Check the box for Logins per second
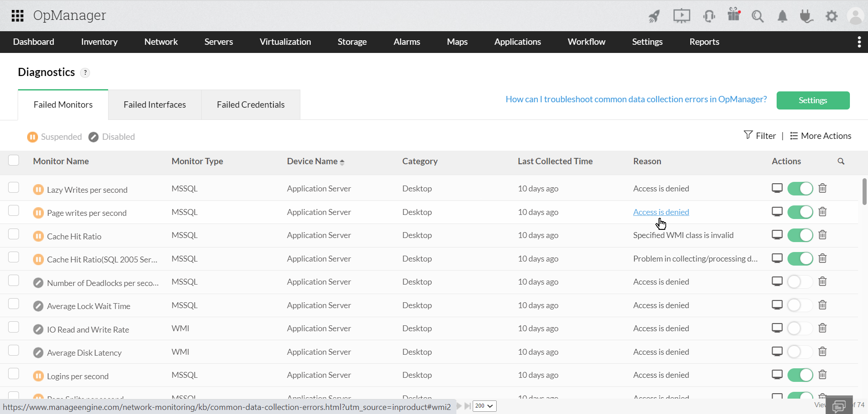The height and width of the screenshot is (414, 868). pos(14,374)
